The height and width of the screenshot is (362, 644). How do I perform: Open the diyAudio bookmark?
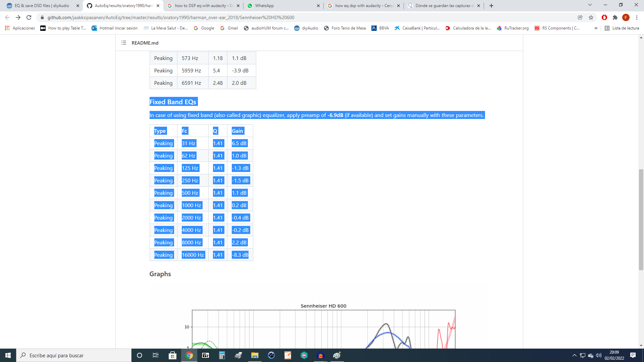pos(306,28)
